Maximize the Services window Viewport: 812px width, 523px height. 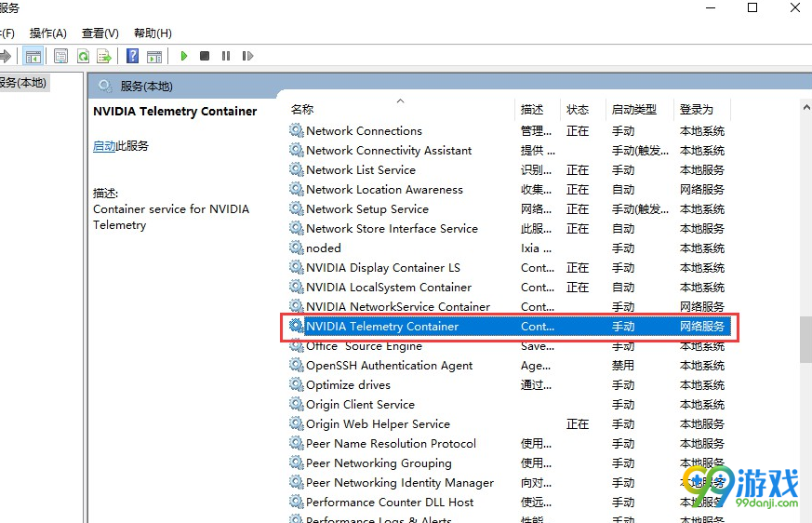coord(752,7)
